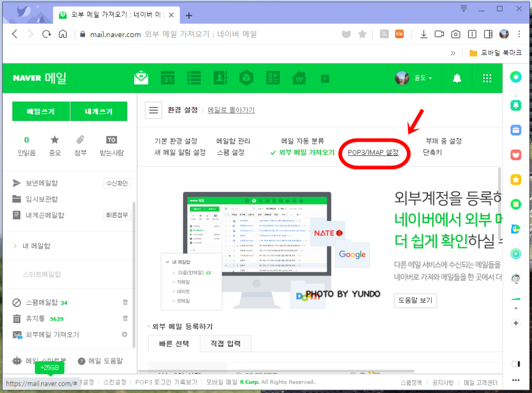Click the 수신확인 button
Image resolution: width=532 pixels, height=393 pixels.
pos(117,184)
